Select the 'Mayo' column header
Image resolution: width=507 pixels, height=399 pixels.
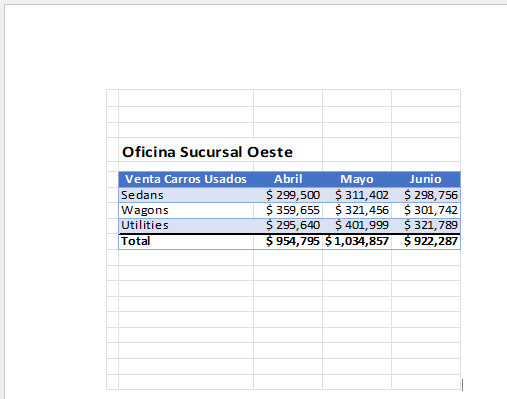click(x=357, y=179)
